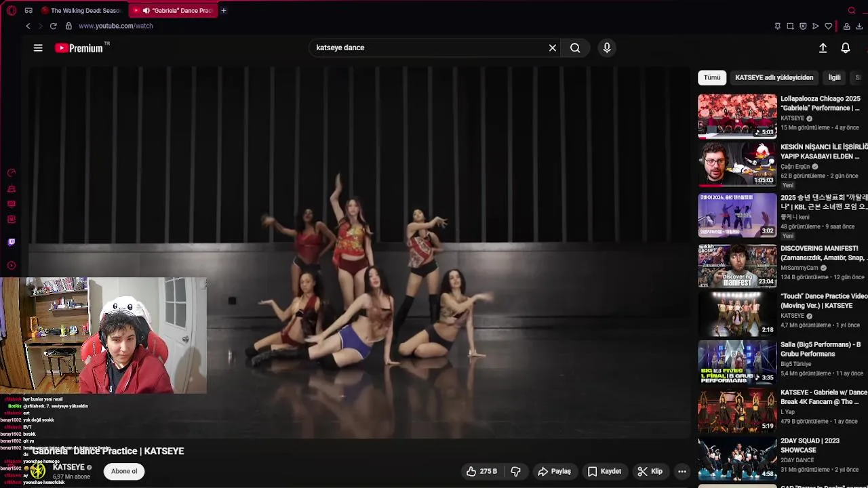Screen dimensions: 868x488
Task: Open the "Touch" Dance Practice Video thumbnail
Action: (737, 314)
